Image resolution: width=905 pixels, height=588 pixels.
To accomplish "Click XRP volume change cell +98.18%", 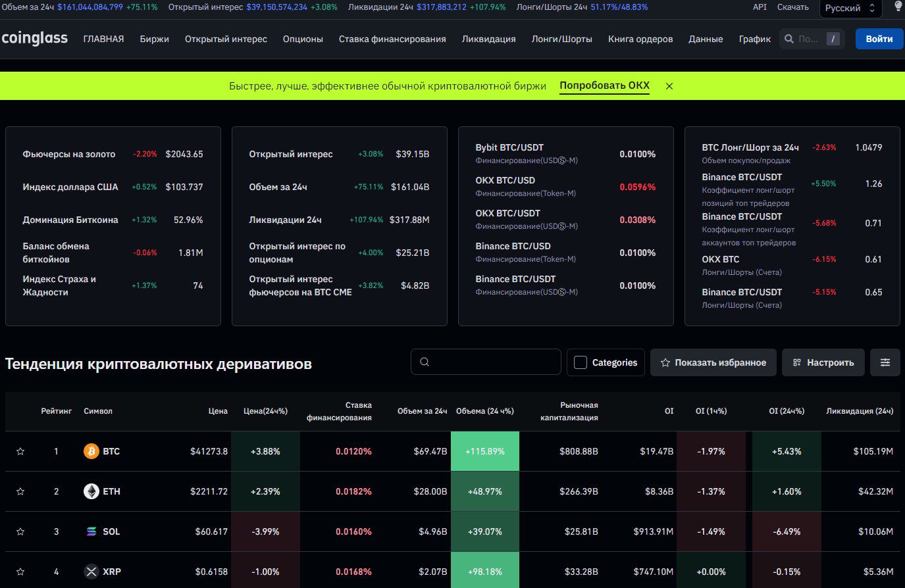I will pyautogui.click(x=485, y=572).
